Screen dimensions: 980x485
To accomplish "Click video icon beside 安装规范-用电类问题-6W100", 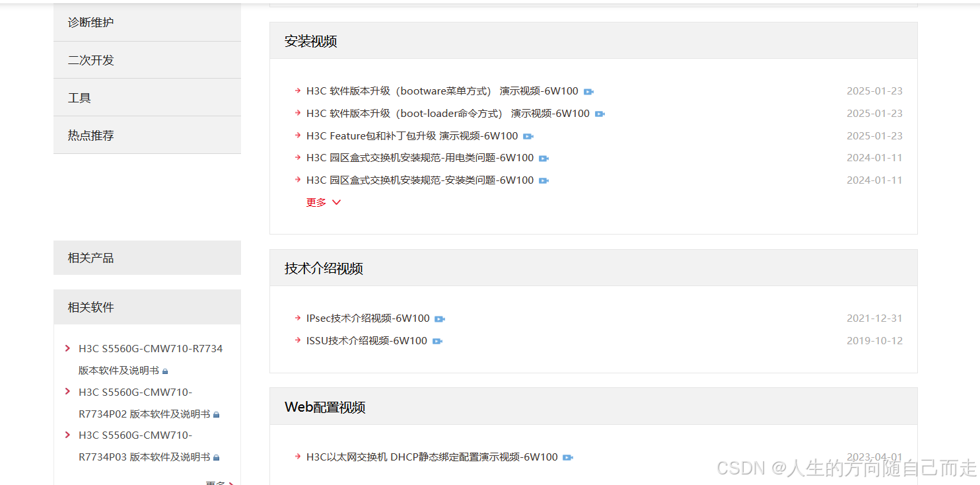I will [x=543, y=159].
